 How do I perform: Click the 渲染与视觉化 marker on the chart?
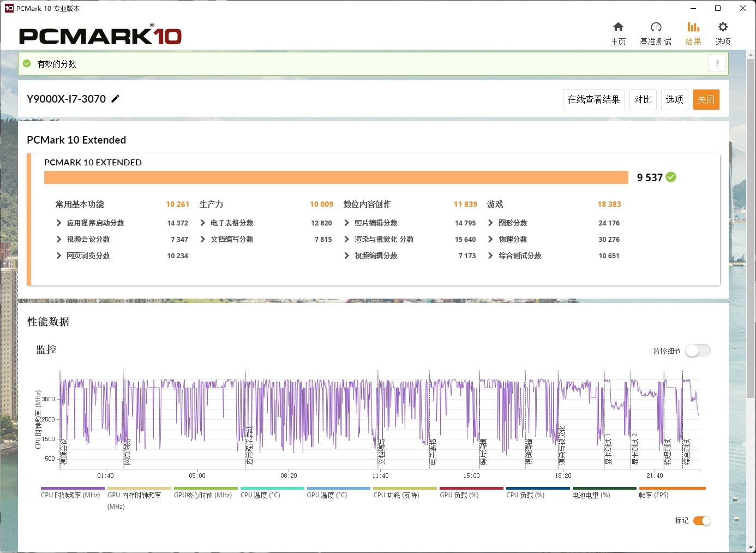click(562, 445)
